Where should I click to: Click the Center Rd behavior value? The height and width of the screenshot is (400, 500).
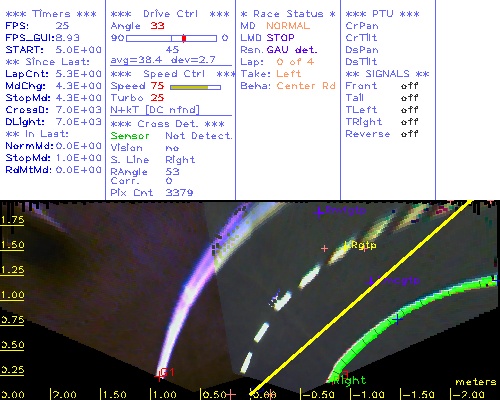(306, 86)
